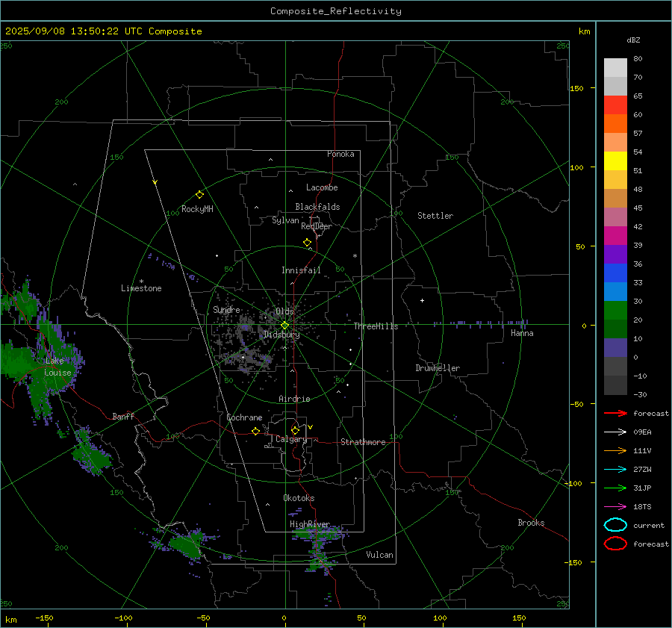Screen dimensions: 672x628
Task: Select the cyan 27ZW arrow legend icon
Action: pos(615,470)
